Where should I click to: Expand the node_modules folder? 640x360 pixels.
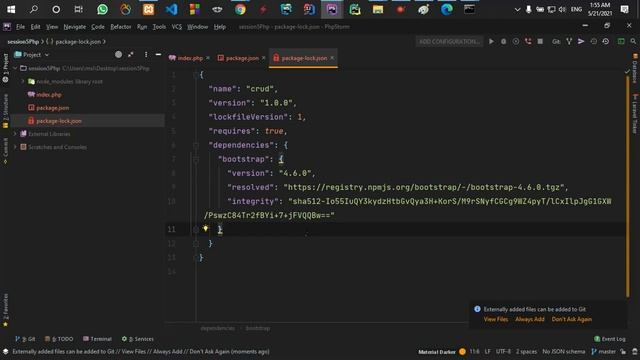click(x=23, y=82)
